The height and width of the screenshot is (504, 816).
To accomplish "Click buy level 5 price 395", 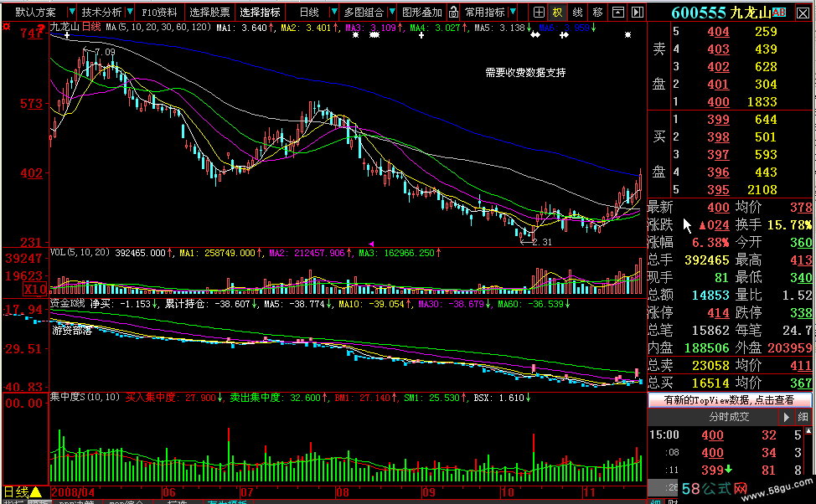I will [x=718, y=190].
